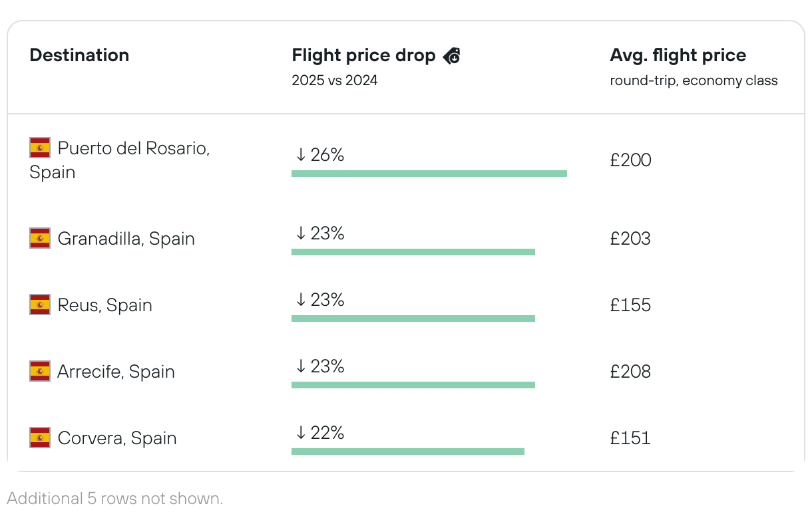Sort by the Destination column header
Viewport: 812px width, 516px height.
(x=79, y=55)
